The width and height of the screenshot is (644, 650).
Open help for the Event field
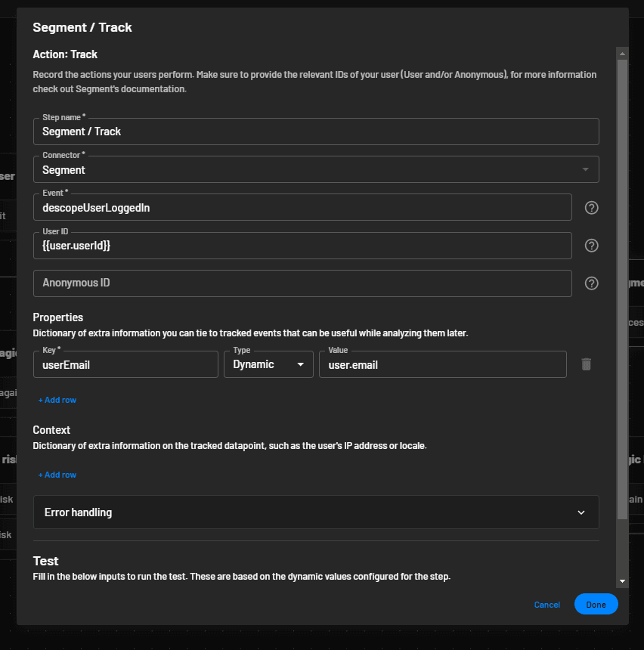pos(591,207)
